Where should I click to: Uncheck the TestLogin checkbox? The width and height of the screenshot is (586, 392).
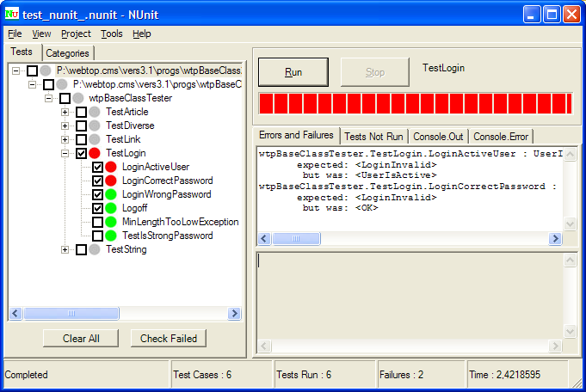point(81,153)
